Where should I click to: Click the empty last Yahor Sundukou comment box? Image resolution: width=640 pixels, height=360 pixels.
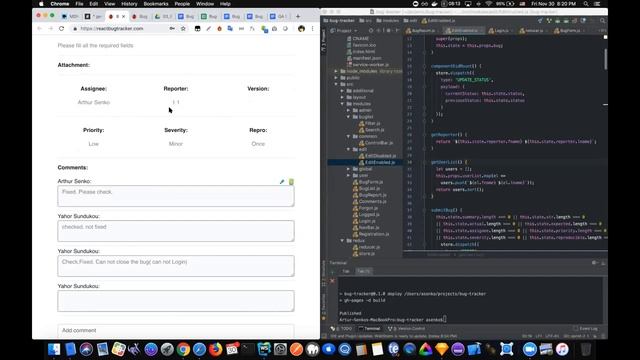(x=176, y=301)
